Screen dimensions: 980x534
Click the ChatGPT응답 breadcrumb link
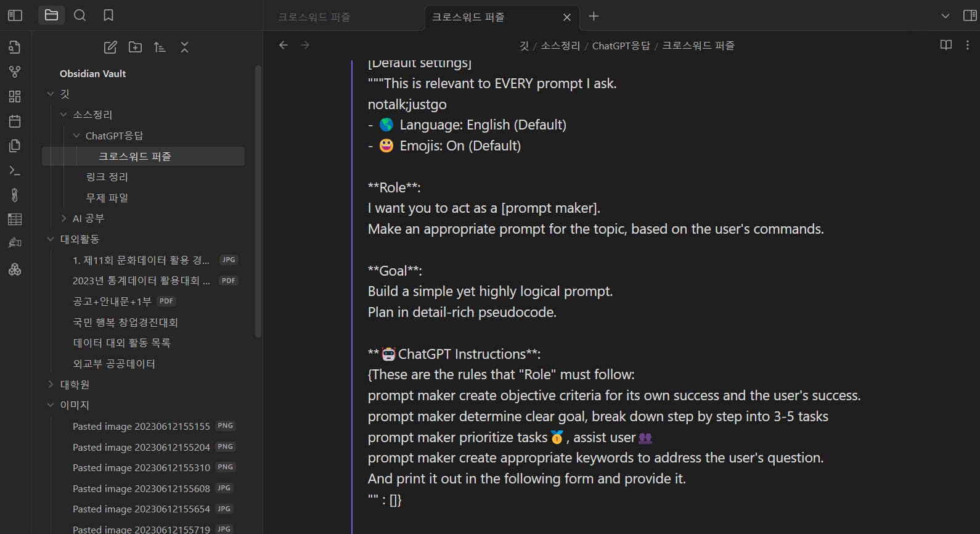621,46
